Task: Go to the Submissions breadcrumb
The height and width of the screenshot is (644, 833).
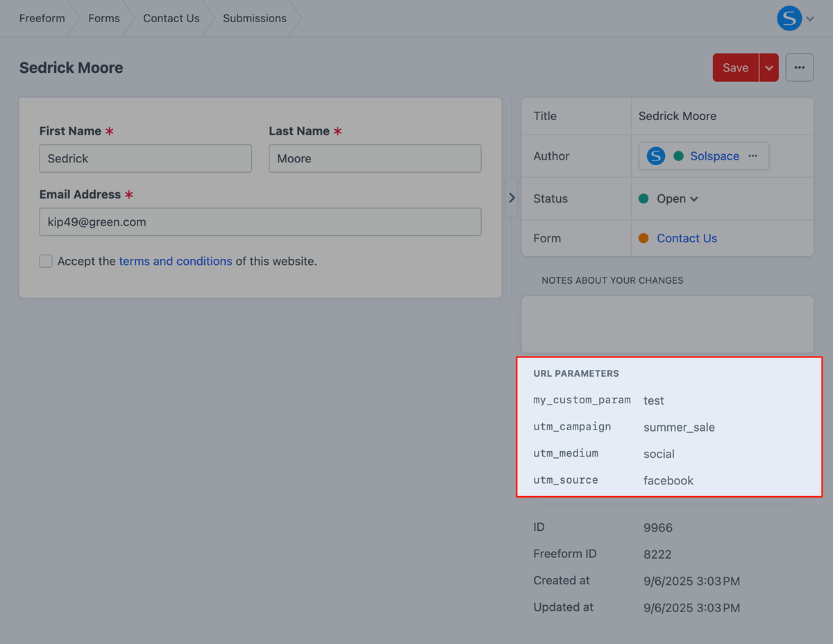Action: pyautogui.click(x=255, y=19)
